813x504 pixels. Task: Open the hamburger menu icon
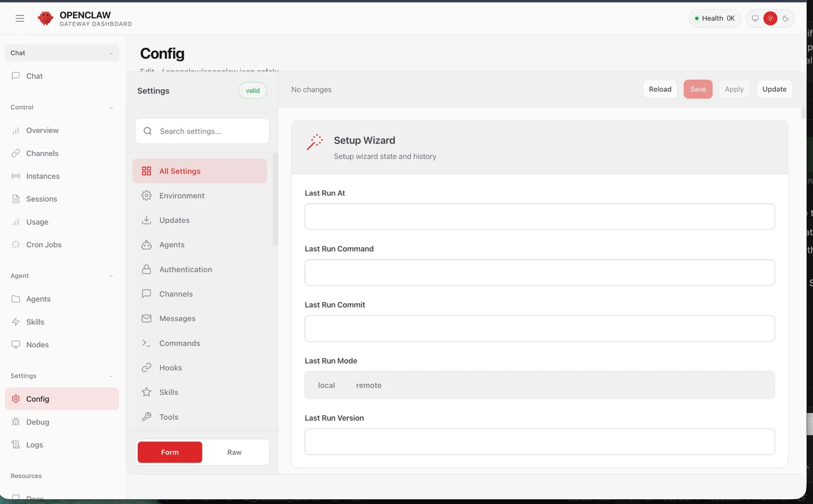pyautogui.click(x=20, y=18)
